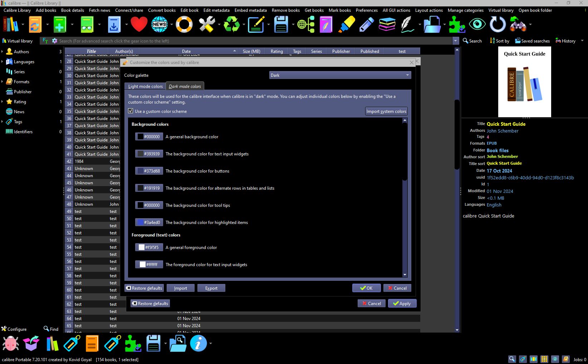Open the Manage categories menu

[x=465, y=10]
